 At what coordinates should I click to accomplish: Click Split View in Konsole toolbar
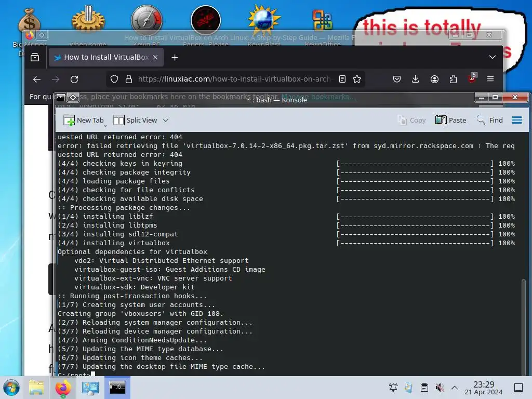coord(135,120)
